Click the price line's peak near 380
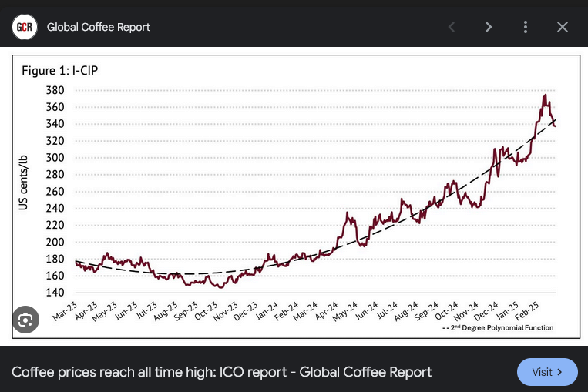Screen dimensions: 588x392 tap(546, 95)
